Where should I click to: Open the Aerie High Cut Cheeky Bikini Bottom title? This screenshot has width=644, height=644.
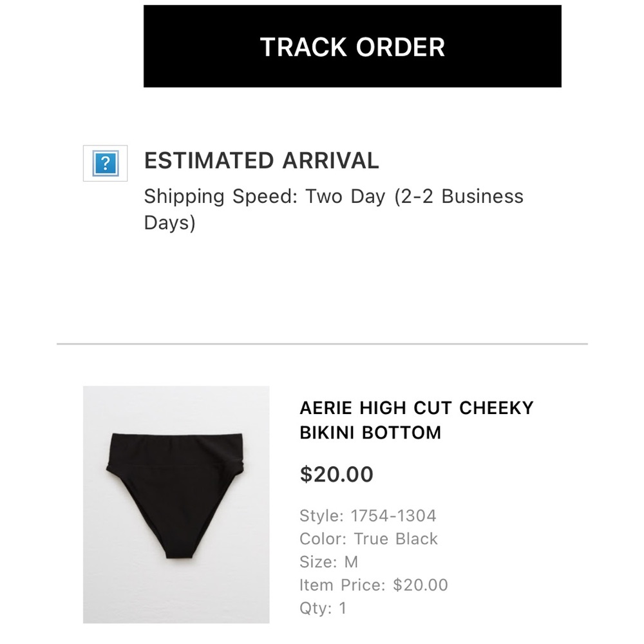[x=416, y=420]
